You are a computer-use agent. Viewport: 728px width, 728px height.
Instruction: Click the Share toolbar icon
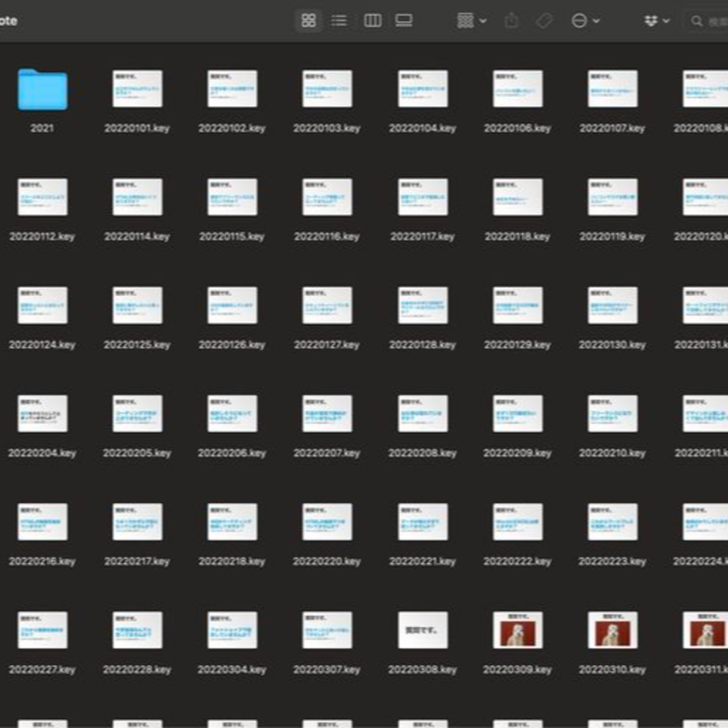point(511,21)
